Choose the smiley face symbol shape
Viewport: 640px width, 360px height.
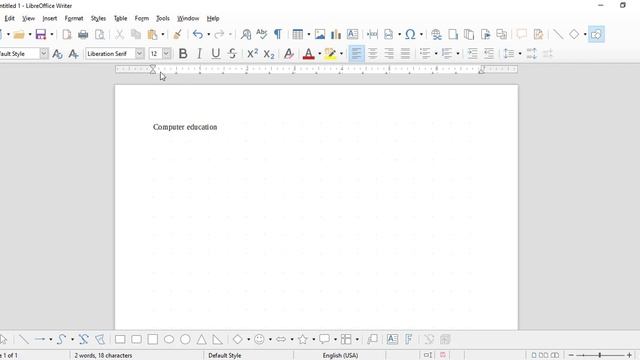click(x=259, y=339)
